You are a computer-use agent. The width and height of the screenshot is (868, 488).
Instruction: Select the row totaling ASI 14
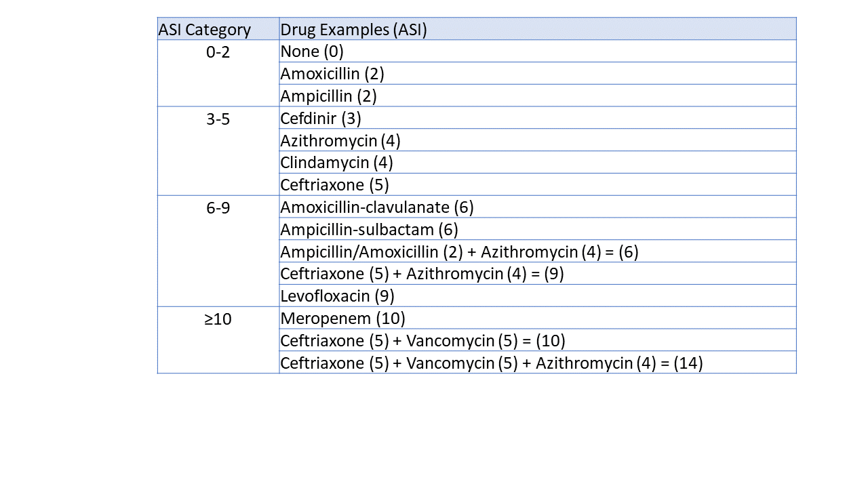[x=538, y=362]
